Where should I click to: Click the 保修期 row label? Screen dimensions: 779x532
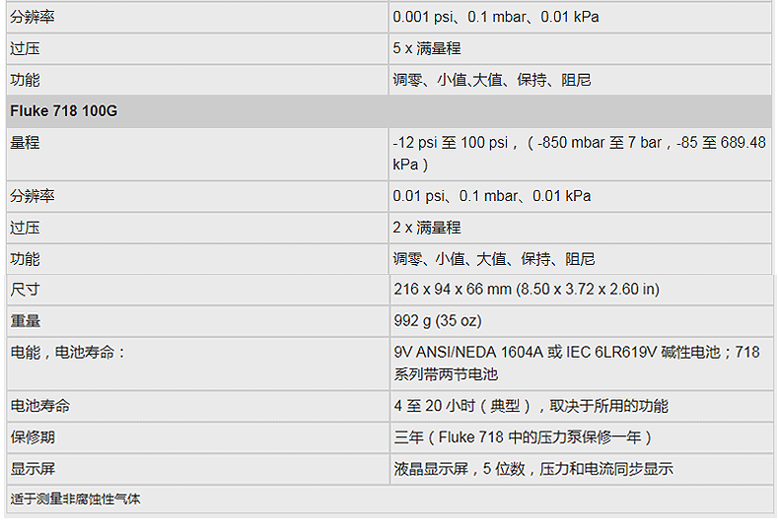pyautogui.click(x=33, y=437)
